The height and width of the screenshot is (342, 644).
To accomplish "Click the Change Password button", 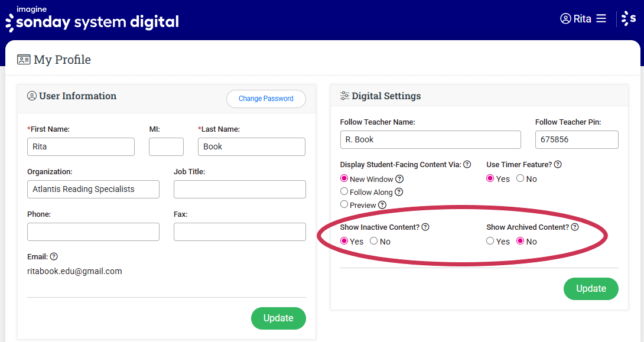I will 266,99.
